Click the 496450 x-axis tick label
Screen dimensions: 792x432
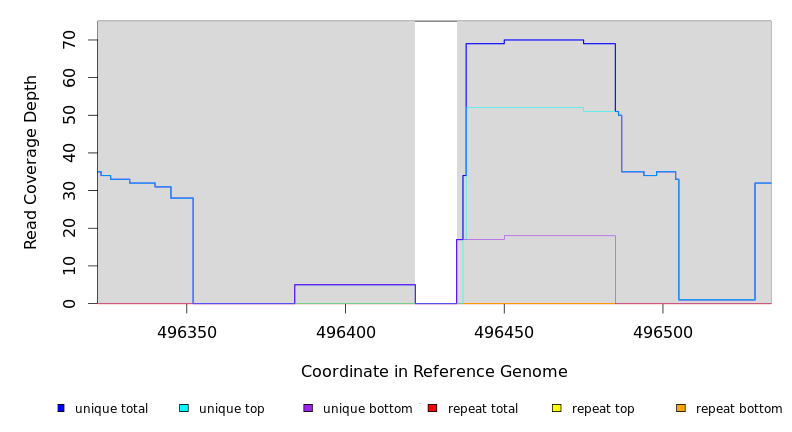tap(504, 332)
